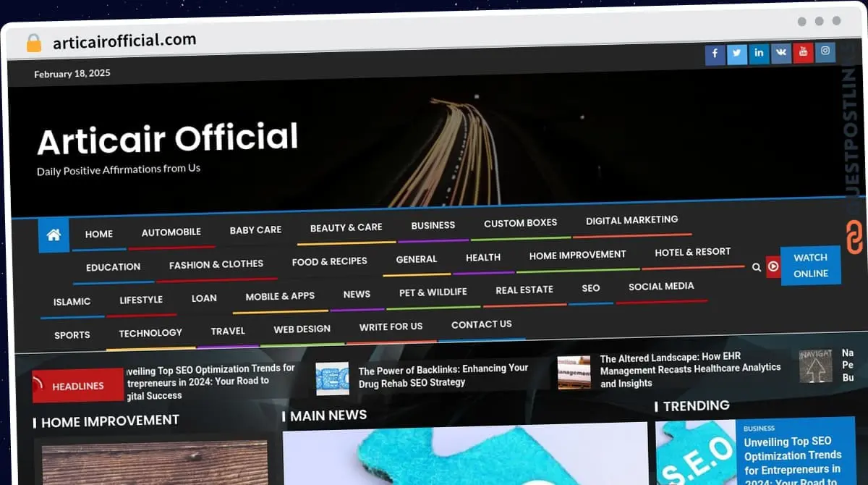Viewport: 868px width, 485px height.
Task: Click the red play icon beside search
Action: click(x=773, y=266)
